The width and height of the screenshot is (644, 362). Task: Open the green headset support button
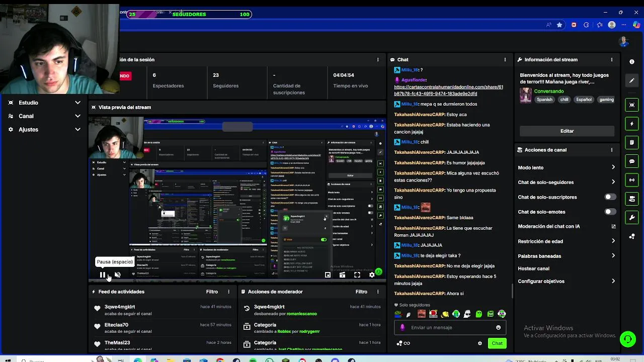pos(627,339)
